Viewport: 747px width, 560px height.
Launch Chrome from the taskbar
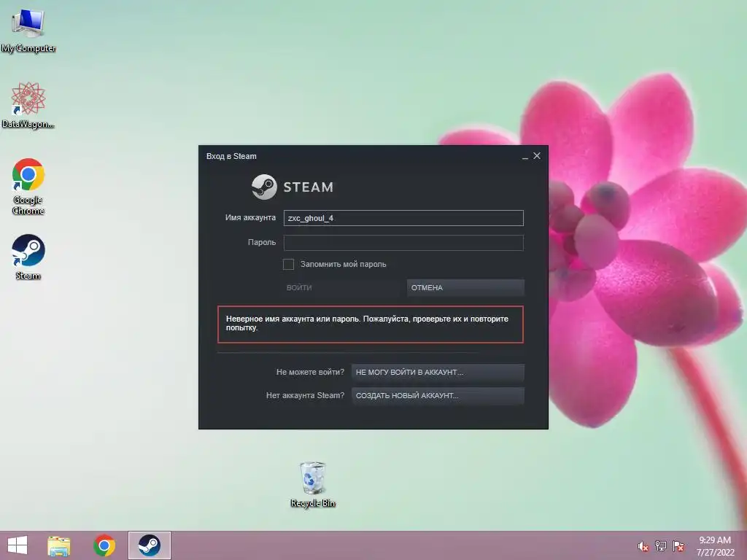tap(104, 545)
